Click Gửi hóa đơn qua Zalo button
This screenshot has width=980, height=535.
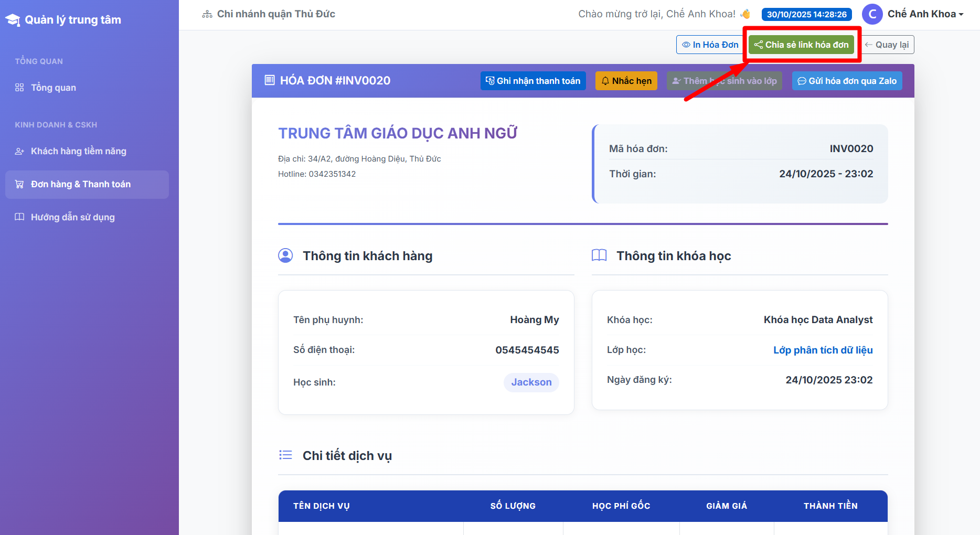(x=847, y=81)
